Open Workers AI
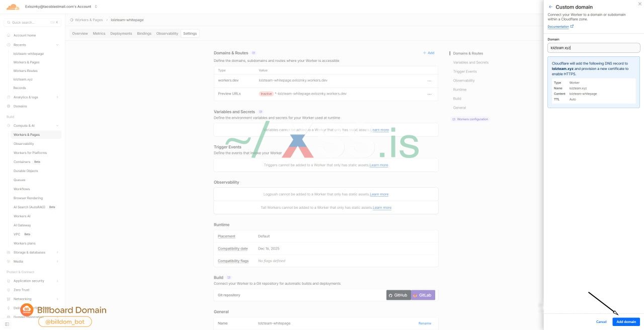Viewport: 644px width, 330px height. pos(22,216)
